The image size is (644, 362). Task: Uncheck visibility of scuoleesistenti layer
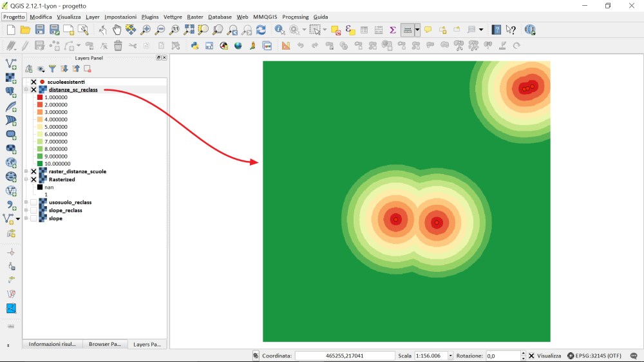click(33, 82)
